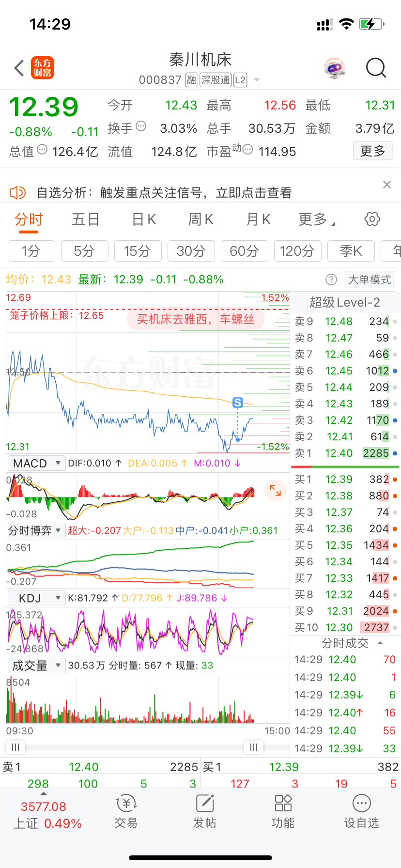The height and width of the screenshot is (868, 401).
Task: Tap the 更多 quote details button
Action: click(x=372, y=151)
